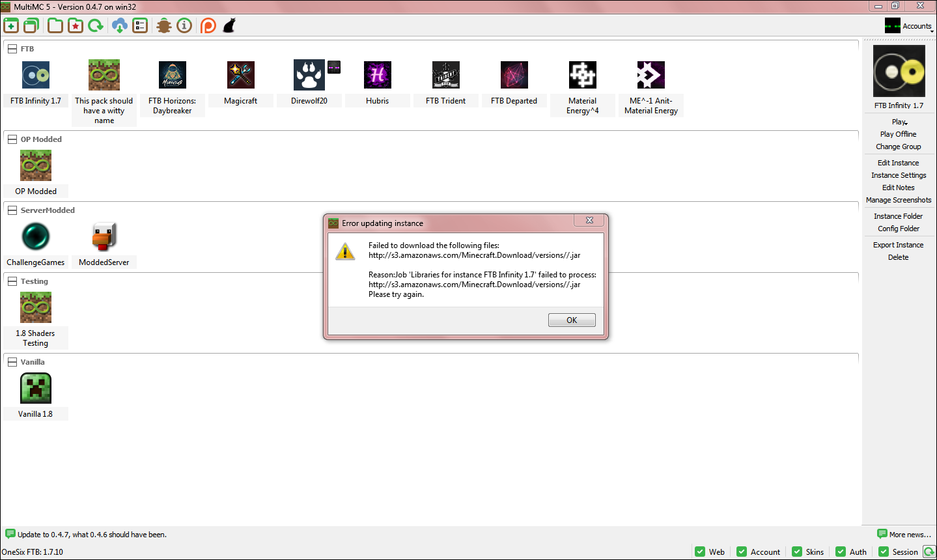Open the Accounts dropdown menu
This screenshot has height=560, width=937.
tap(910, 26)
